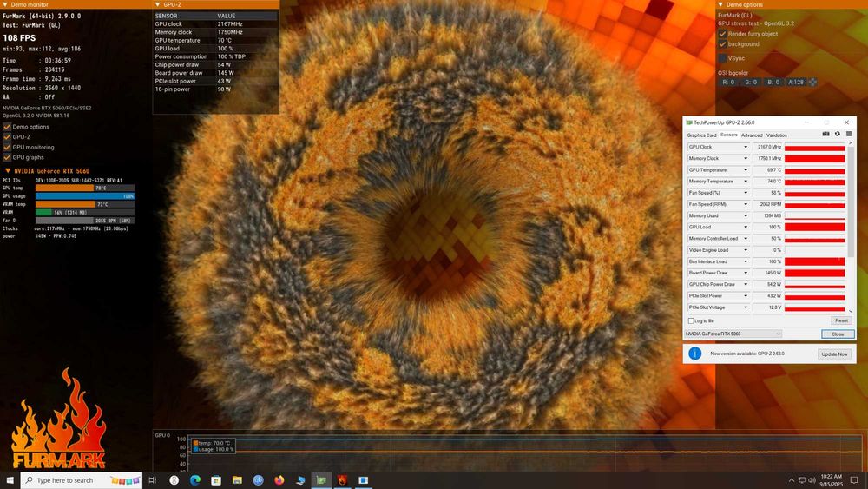
Task: Collapse the GPU-Z overlay panel
Action: [158, 4]
